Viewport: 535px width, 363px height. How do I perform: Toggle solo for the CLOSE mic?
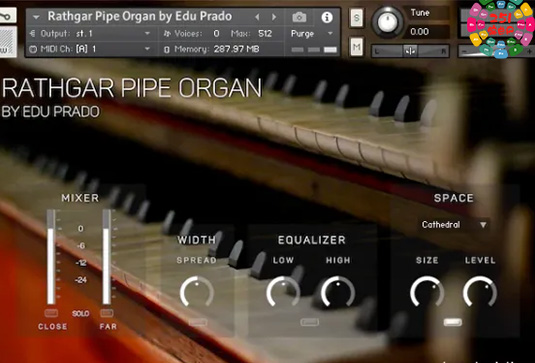(x=51, y=313)
